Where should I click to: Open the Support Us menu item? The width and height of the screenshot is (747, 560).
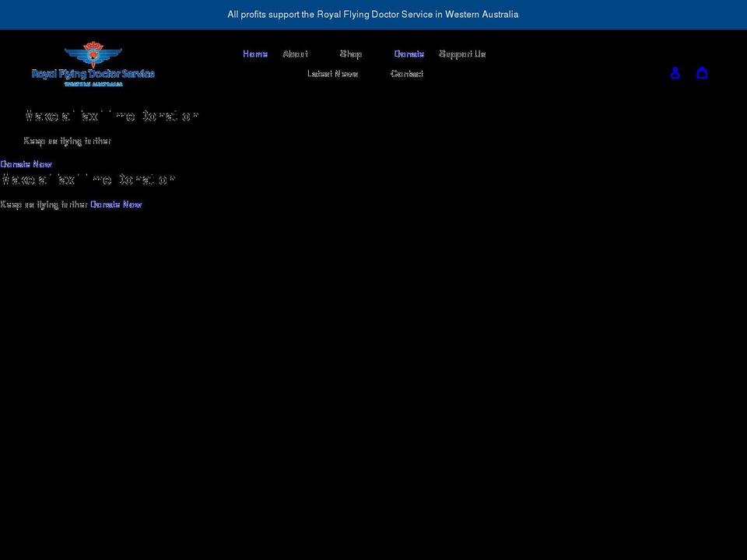(x=462, y=54)
